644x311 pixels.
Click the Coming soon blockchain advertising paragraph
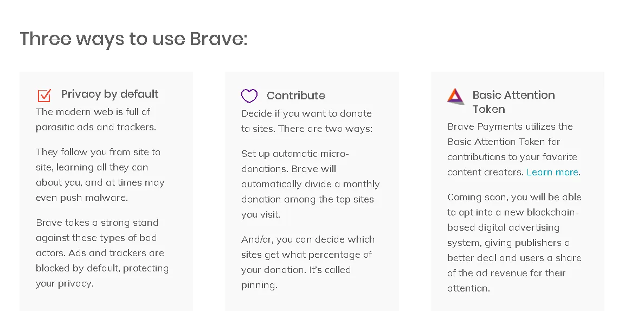(x=514, y=242)
